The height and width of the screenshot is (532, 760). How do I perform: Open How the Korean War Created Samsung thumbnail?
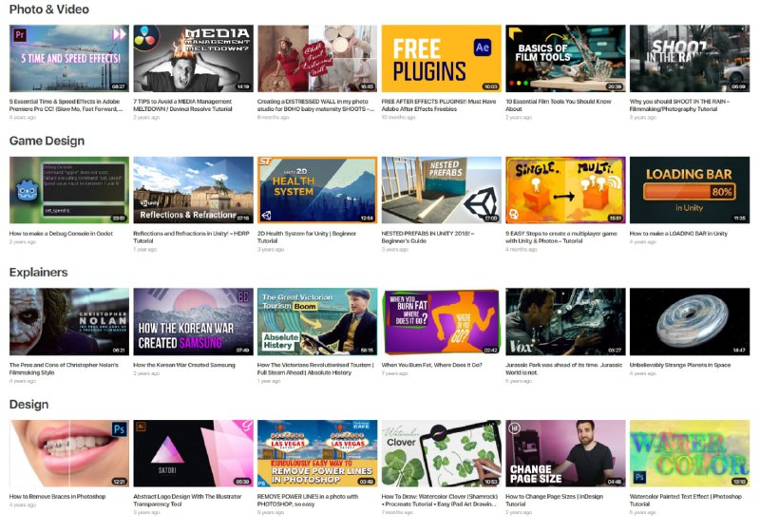tap(193, 321)
